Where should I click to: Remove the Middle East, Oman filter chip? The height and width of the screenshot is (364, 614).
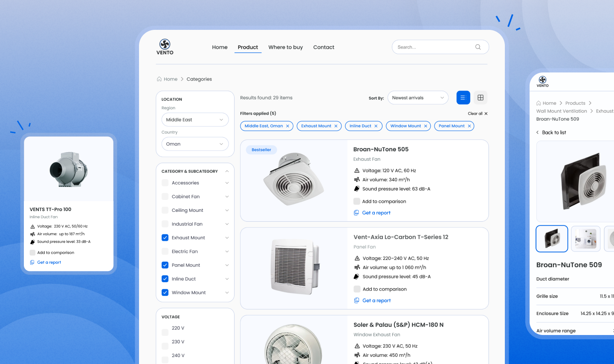[287, 126]
